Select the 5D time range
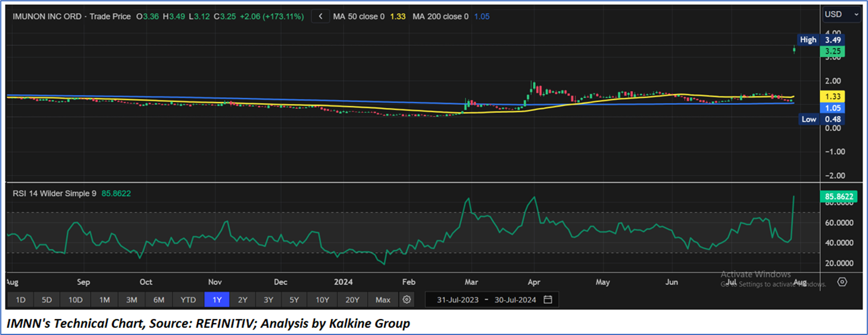The image size is (868, 335). point(46,299)
